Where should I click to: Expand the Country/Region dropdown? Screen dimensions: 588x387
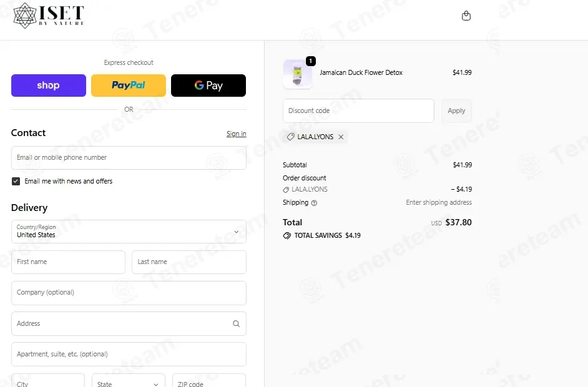pos(129,232)
